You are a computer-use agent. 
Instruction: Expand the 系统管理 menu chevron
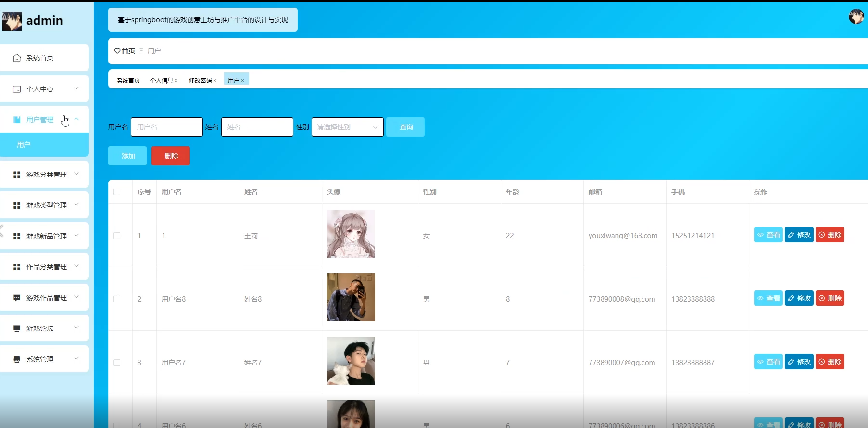tap(76, 359)
